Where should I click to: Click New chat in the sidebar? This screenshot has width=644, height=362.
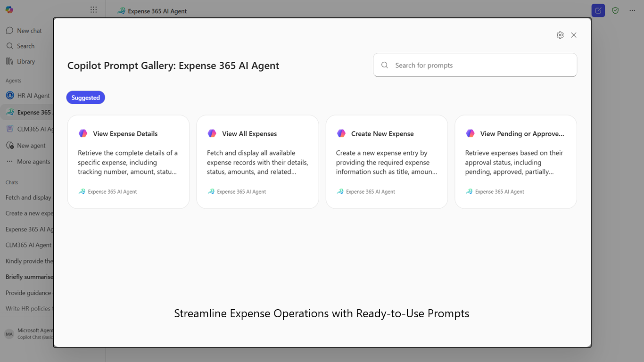click(24, 31)
